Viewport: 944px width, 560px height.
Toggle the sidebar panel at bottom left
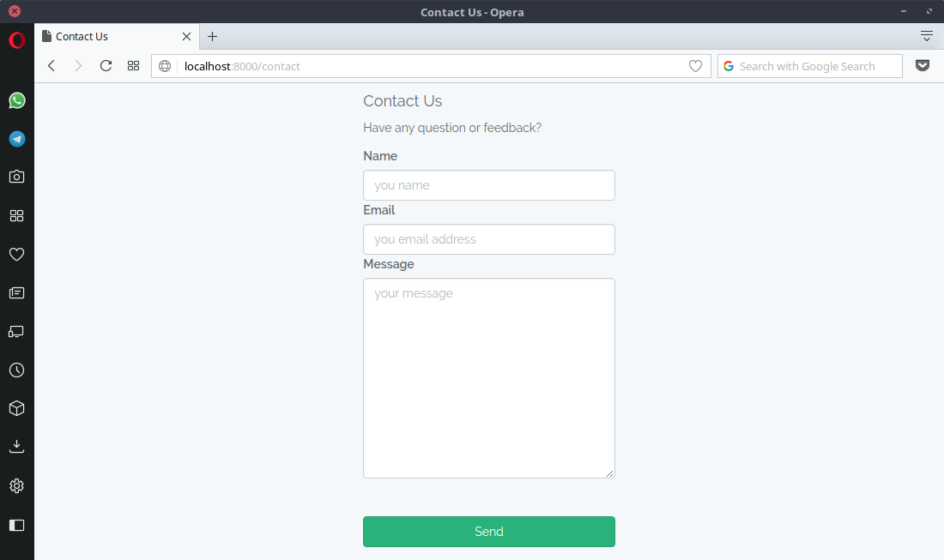tap(16, 525)
